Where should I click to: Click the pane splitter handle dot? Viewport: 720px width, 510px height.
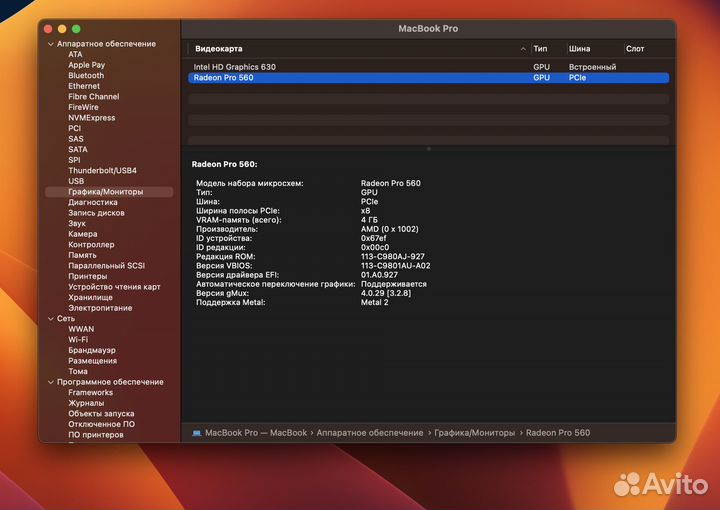(x=428, y=149)
